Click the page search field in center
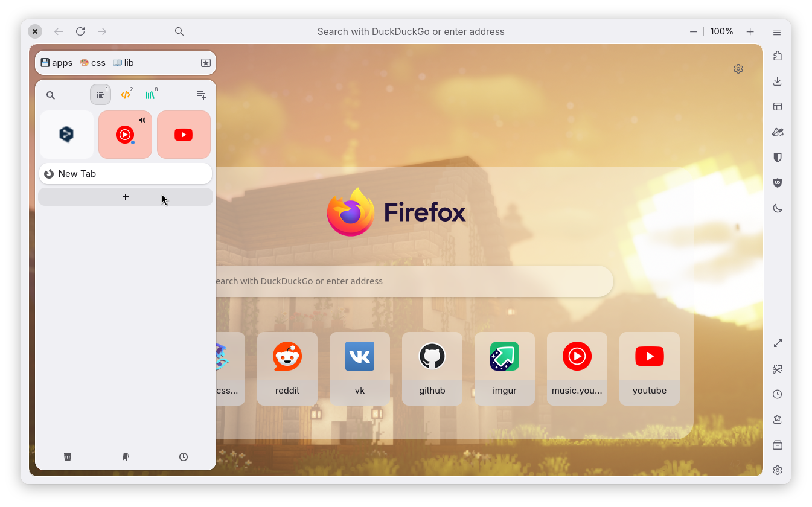The height and width of the screenshot is (507, 812). (x=414, y=281)
